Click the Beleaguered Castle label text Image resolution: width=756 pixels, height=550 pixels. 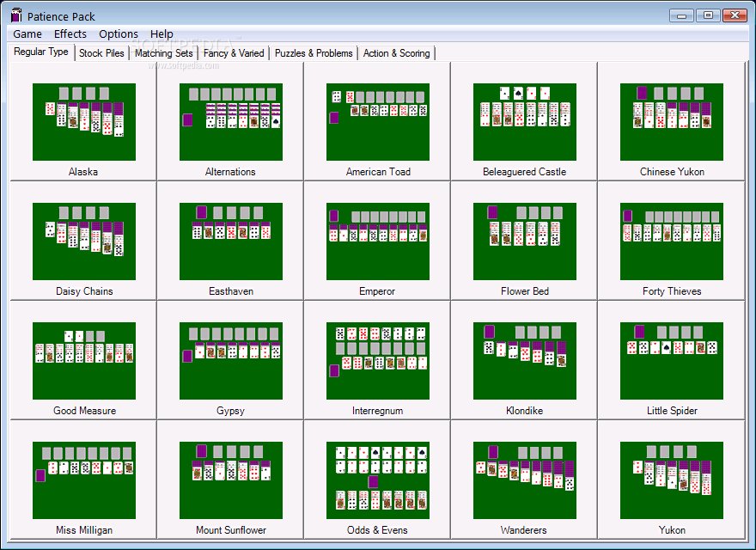pos(525,171)
